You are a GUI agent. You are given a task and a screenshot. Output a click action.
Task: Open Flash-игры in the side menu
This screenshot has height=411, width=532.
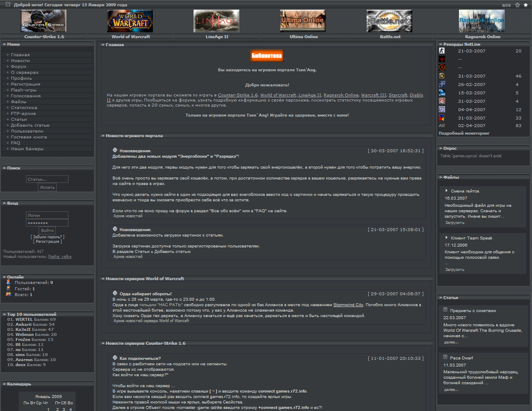pos(24,90)
